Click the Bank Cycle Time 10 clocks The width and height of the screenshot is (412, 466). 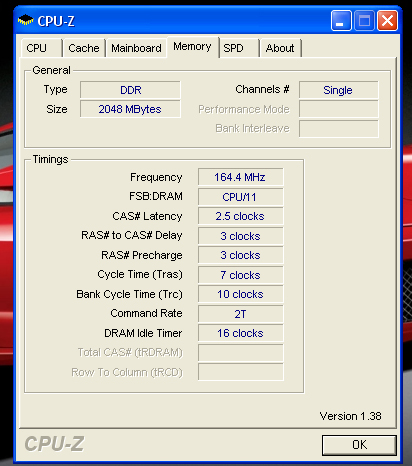point(240,294)
